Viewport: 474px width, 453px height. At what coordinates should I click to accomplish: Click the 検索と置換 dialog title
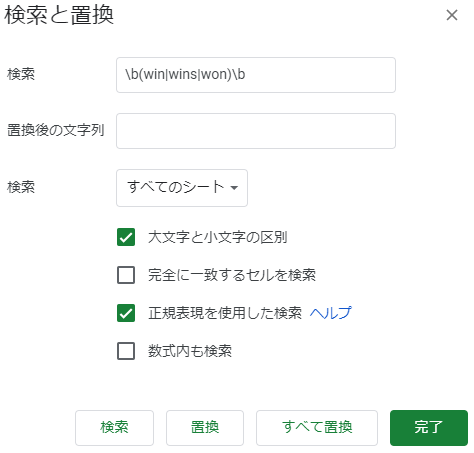tap(59, 15)
